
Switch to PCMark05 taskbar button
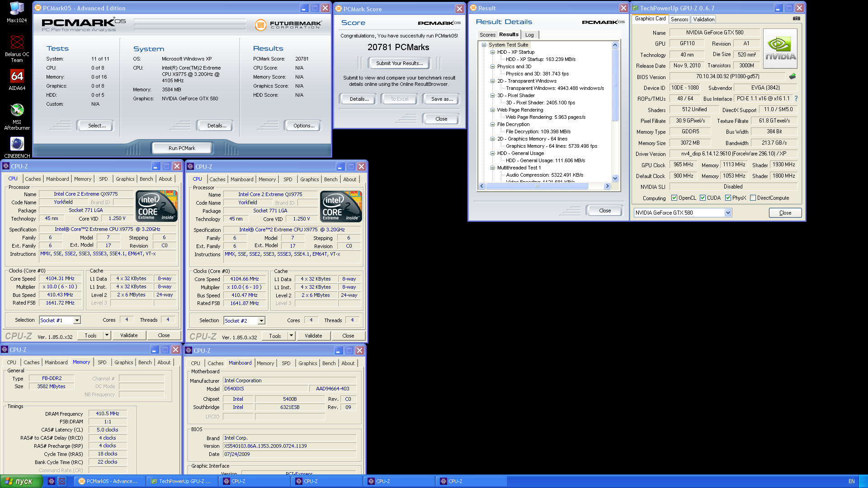110,481
